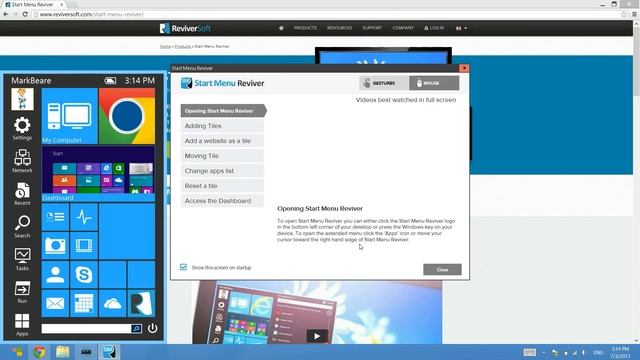640x360 pixels.
Task: Click the magnifier search button beside search box
Action: click(x=136, y=328)
